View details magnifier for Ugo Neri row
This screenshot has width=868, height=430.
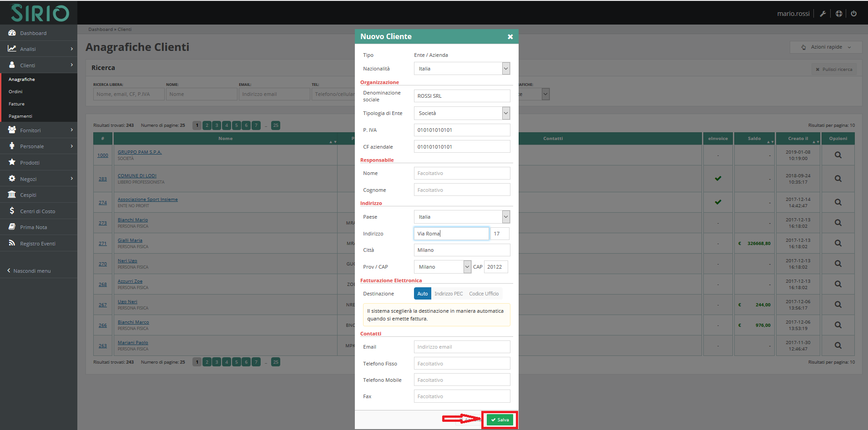click(x=838, y=305)
